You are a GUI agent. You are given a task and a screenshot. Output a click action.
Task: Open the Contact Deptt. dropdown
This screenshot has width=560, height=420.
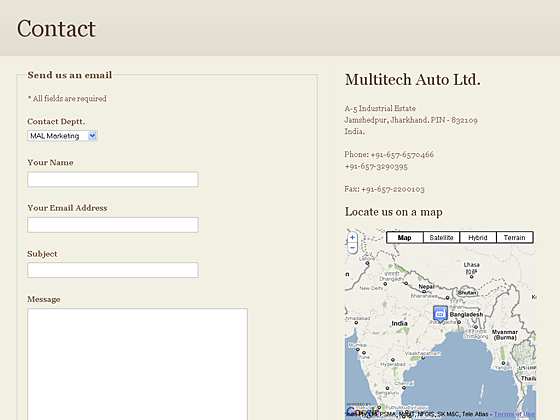[x=62, y=136]
